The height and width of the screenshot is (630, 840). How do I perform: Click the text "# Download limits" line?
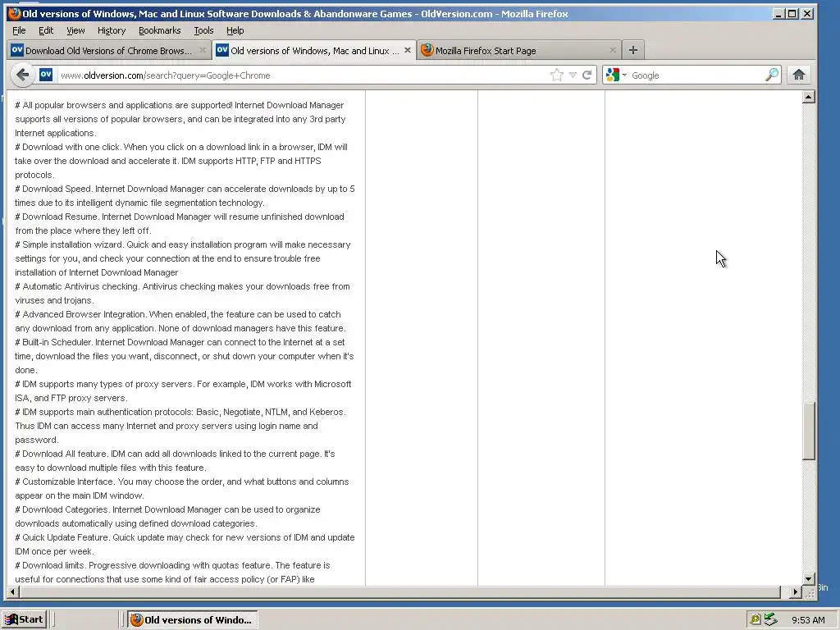click(172, 565)
